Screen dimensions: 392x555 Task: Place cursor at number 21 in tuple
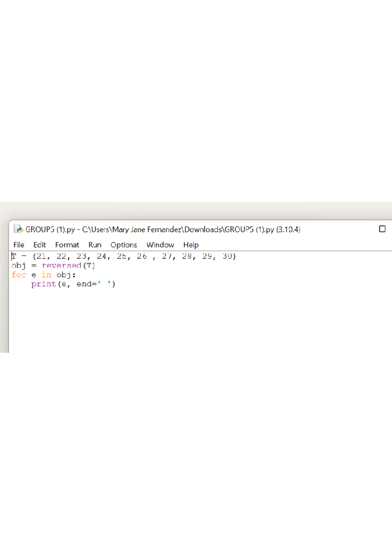[41, 256]
